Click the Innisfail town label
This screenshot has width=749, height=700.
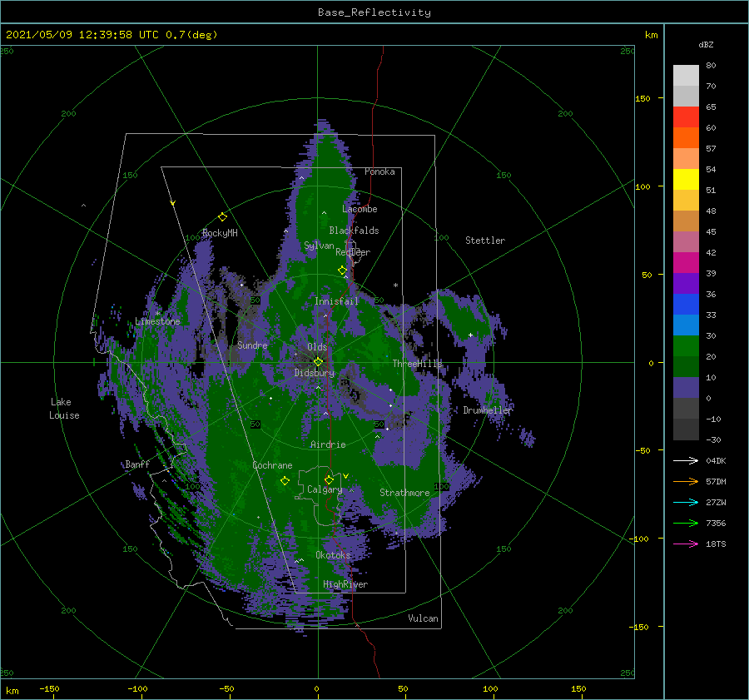coord(336,301)
